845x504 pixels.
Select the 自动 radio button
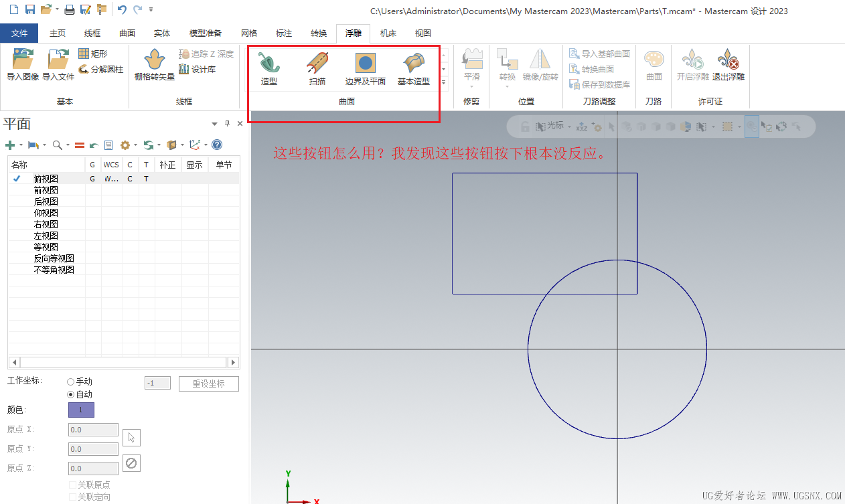(x=71, y=395)
